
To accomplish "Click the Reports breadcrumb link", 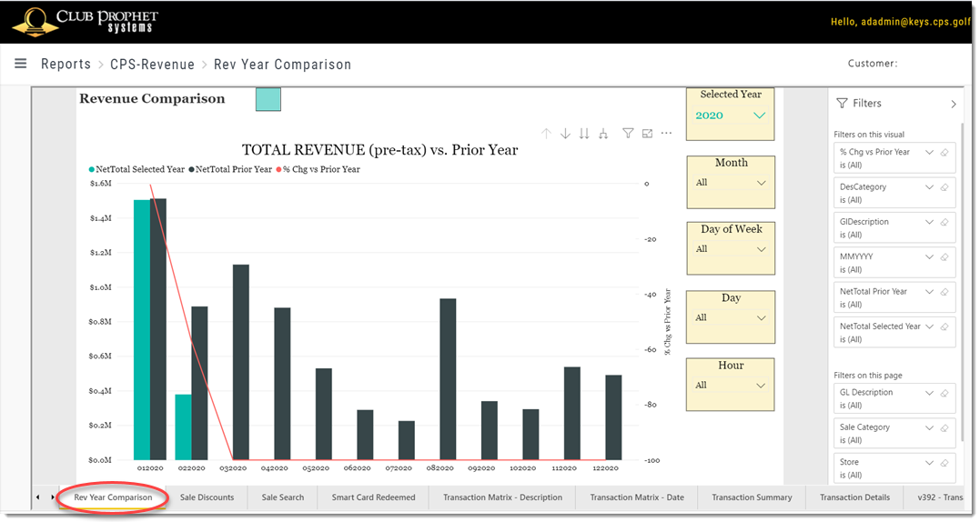I will point(66,65).
